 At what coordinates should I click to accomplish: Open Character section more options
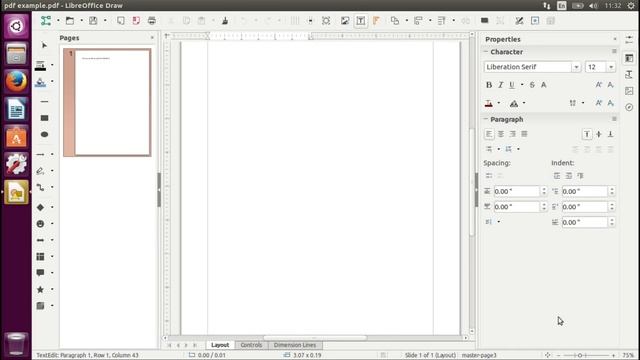click(x=614, y=51)
